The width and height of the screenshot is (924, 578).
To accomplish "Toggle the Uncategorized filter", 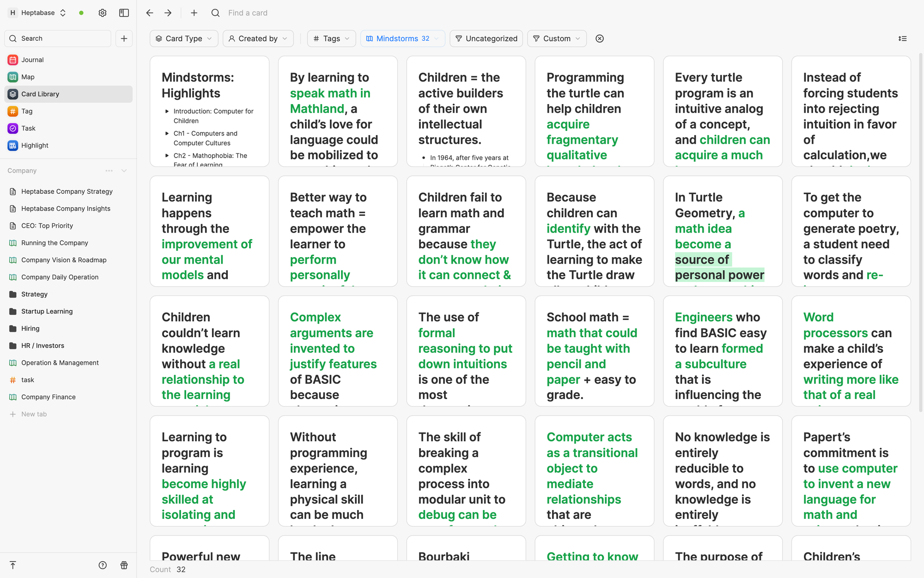I will 486,38.
